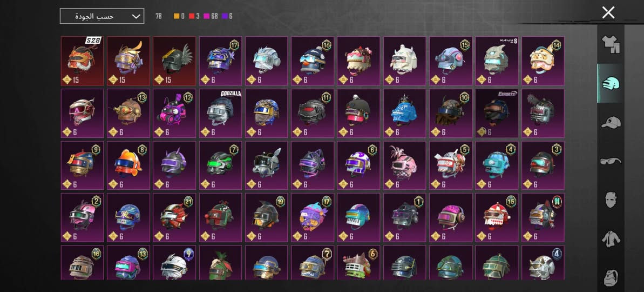
Task: Choose the blue ice crystal helmet
Action: [x=404, y=113]
